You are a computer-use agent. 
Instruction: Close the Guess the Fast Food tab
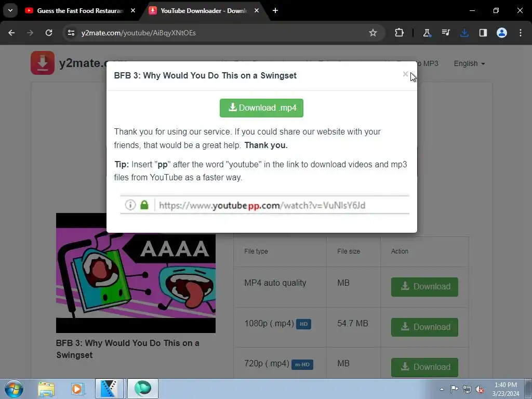tap(133, 10)
